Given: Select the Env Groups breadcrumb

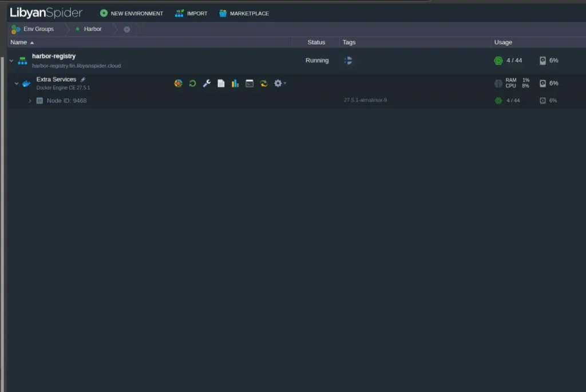Looking at the screenshot, I should click(33, 29).
